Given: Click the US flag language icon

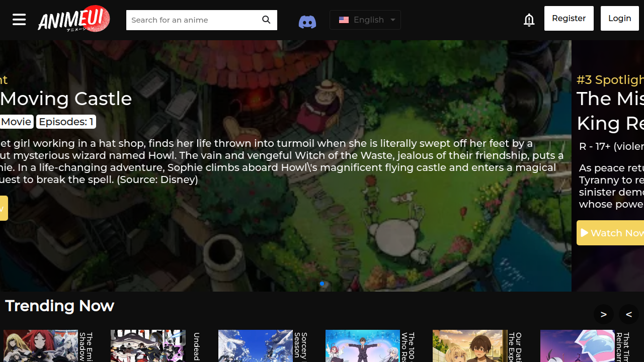Looking at the screenshot, I should pyautogui.click(x=344, y=20).
